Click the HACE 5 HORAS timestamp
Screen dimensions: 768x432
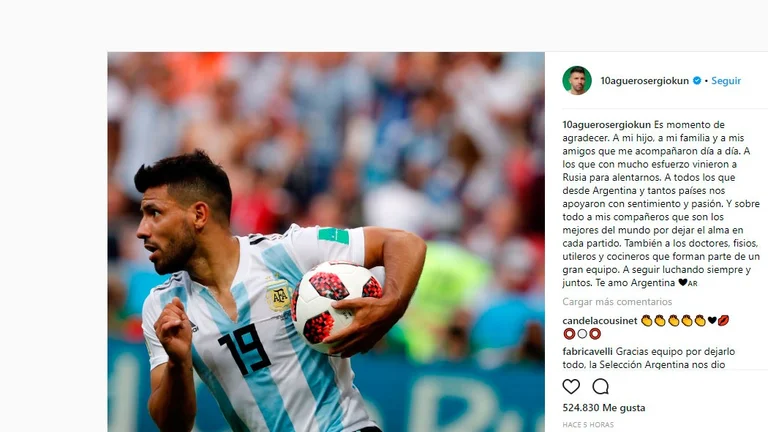point(588,425)
